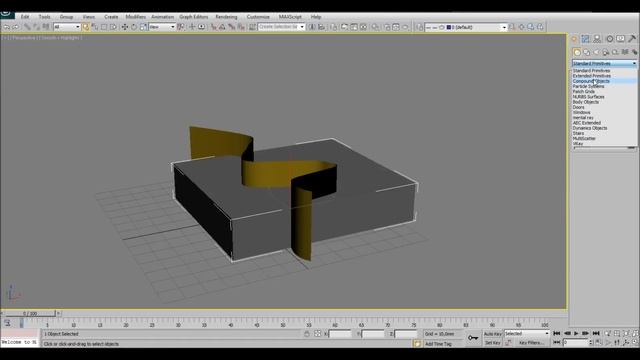
Task: Open the selection filter 'All' dropdown
Action: 67,27
